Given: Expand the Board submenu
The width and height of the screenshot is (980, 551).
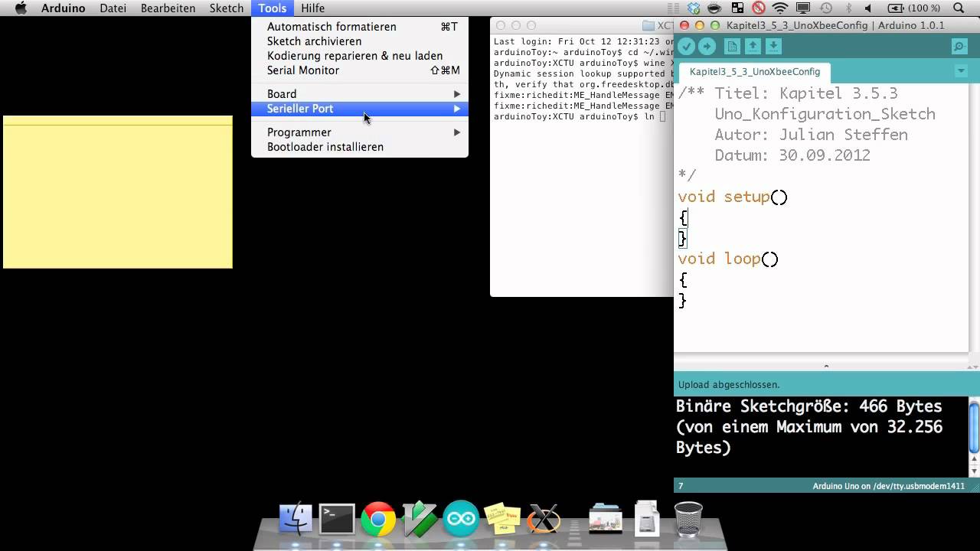Looking at the screenshot, I should [x=360, y=93].
